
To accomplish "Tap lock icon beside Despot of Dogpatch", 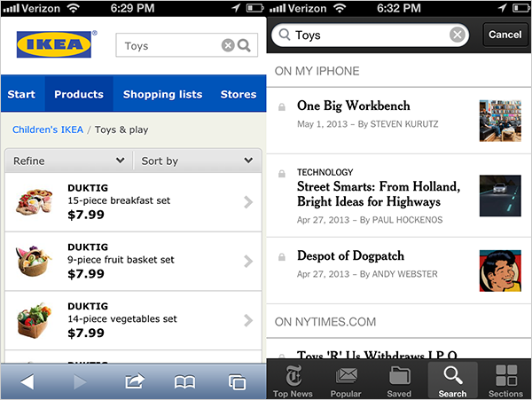I will point(282,257).
